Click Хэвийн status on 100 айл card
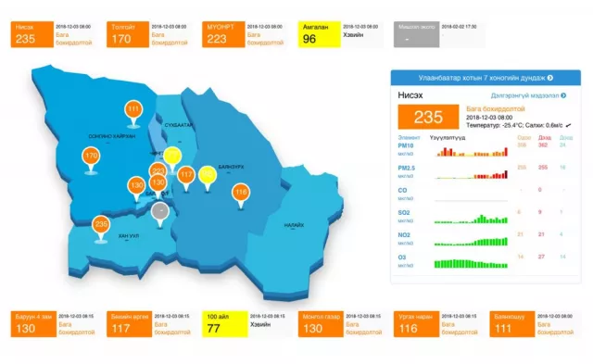 260,324
